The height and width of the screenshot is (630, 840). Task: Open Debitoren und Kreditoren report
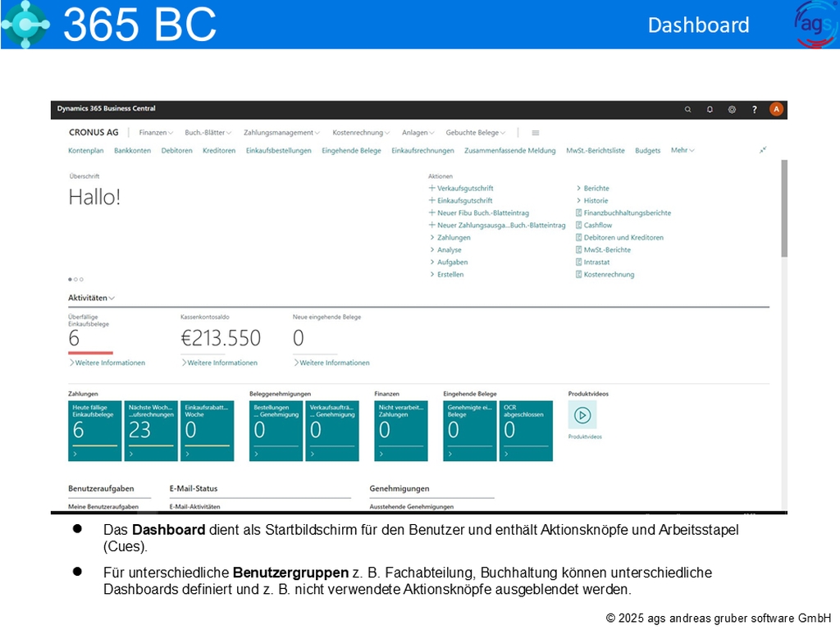[620, 237]
